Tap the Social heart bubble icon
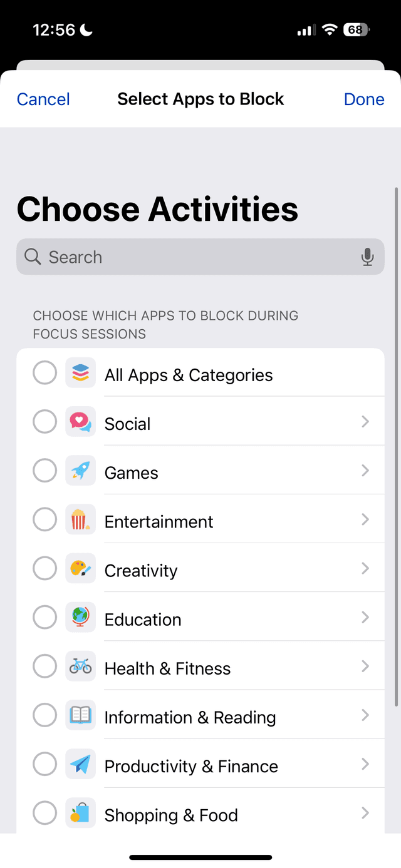This screenshot has width=401, height=868. click(81, 422)
